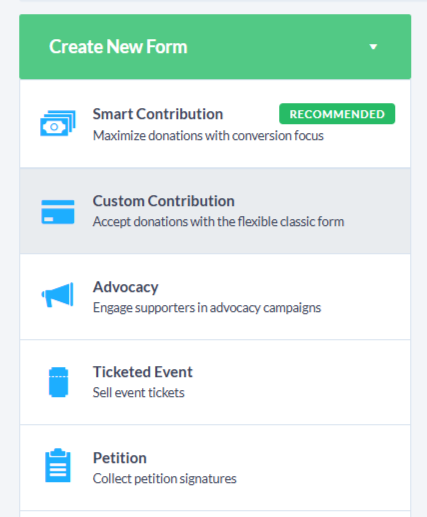Viewport: 427px width, 517px height.
Task: Click the 'Sell event tickets' description
Action: click(x=139, y=393)
